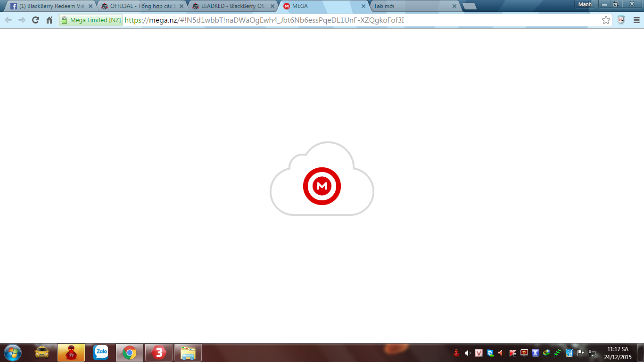Open the Chrome hamburger menu

pos(636,20)
